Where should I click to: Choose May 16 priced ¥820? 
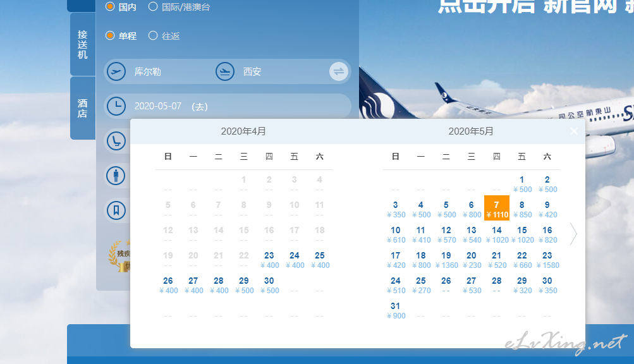[x=547, y=234]
